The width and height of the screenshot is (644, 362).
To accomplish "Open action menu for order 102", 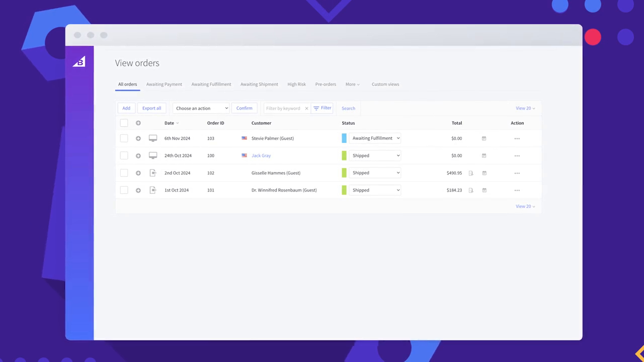I will tap(517, 173).
